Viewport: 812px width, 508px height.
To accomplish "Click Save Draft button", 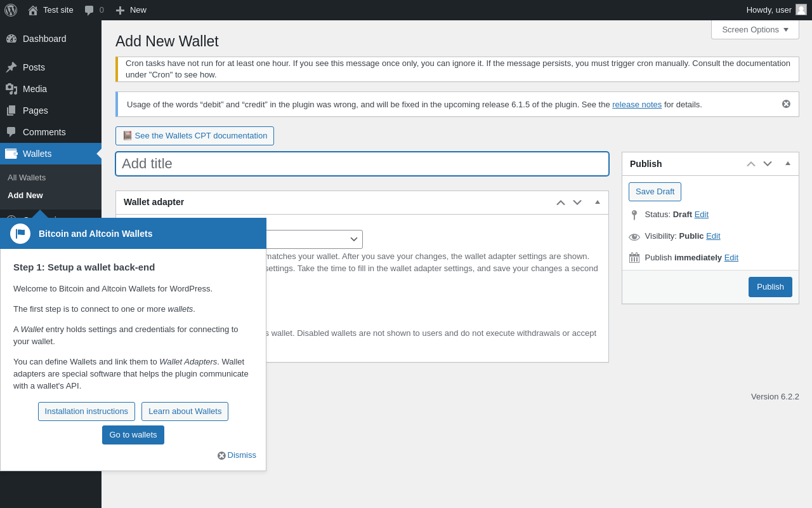I will (655, 192).
